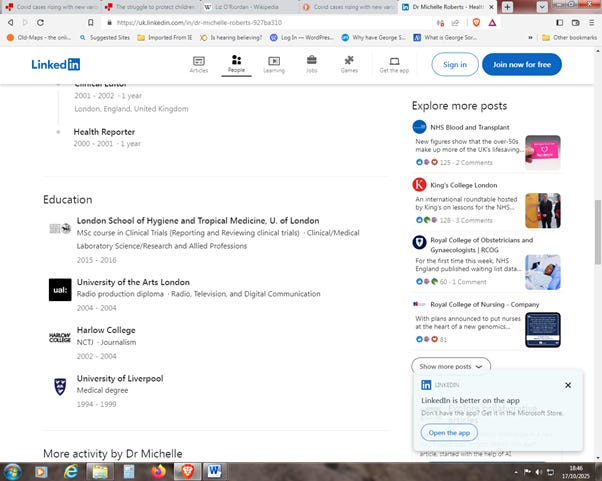Open the browser hamburger menu
This screenshot has height=481, width=602.
click(x=592, y=23)
